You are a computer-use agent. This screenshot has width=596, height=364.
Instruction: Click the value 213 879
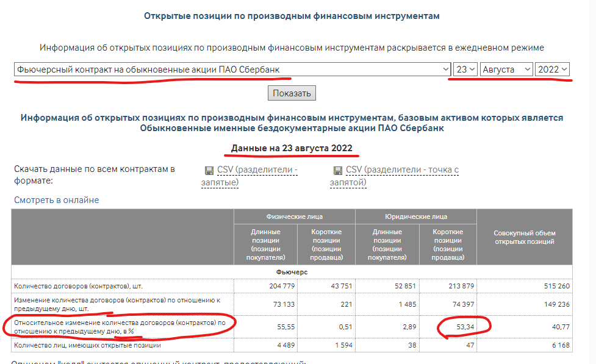pos(461,286)
